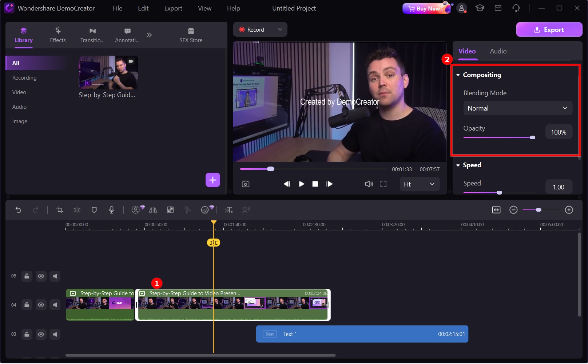Viewport: 588px width, 364px height.
Task: Show more library tabs with double chevron
Action: pos(149,35)
